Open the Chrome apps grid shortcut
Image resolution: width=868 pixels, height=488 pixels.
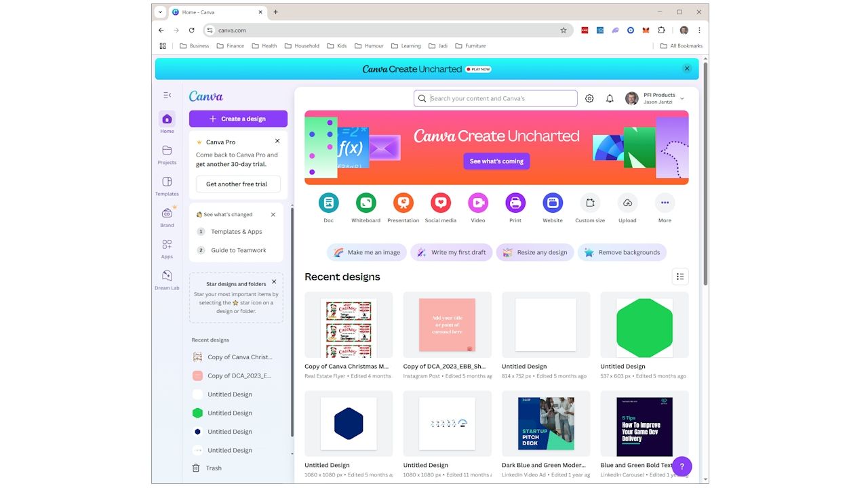click(163, 46)
